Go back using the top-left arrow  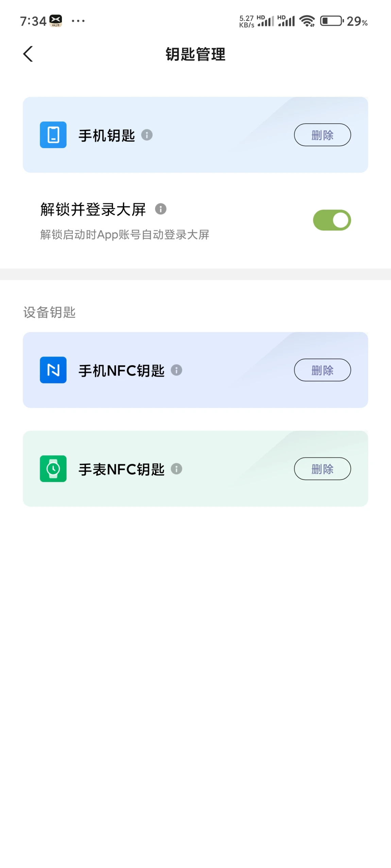point(28,54)
